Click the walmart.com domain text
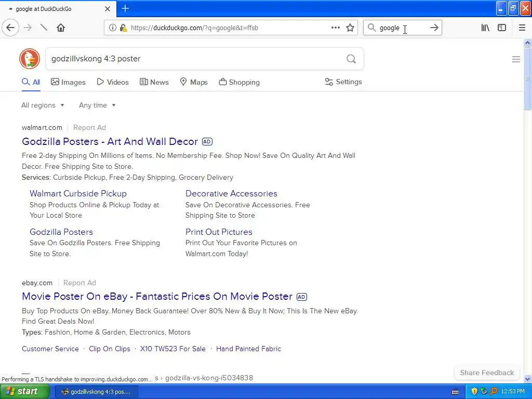Viewport: 532px width, 399px height. 42,128
